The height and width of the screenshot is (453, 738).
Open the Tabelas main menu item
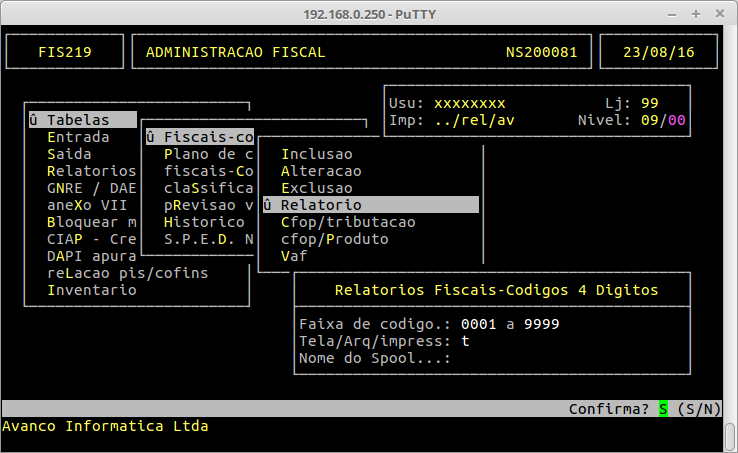82,120
